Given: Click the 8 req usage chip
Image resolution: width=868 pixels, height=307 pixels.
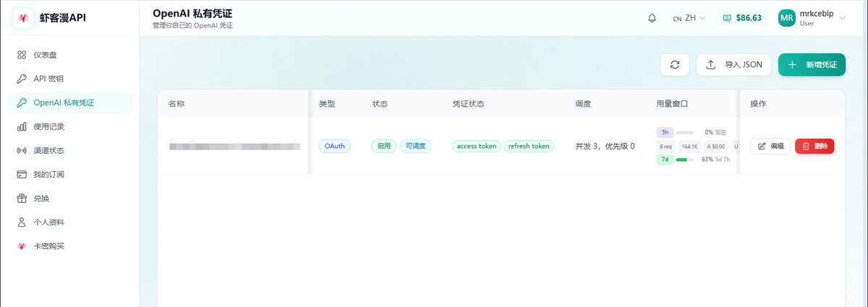Looking at the screenshot, I should pos(665,146).
